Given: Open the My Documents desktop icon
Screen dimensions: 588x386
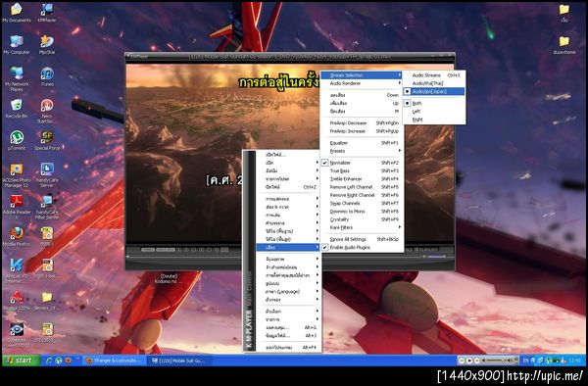Looking at the screenshot, I should pyautogui.click(x=17, y=13).
